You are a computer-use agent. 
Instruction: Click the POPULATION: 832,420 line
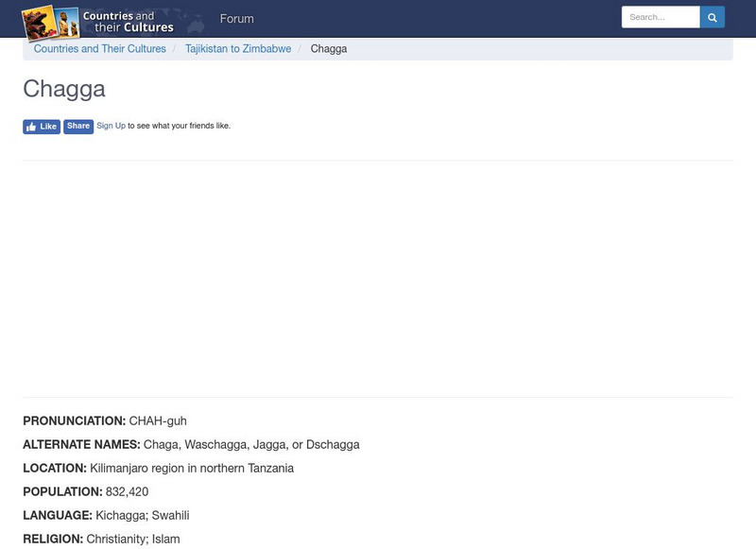[x=85, y=491]
